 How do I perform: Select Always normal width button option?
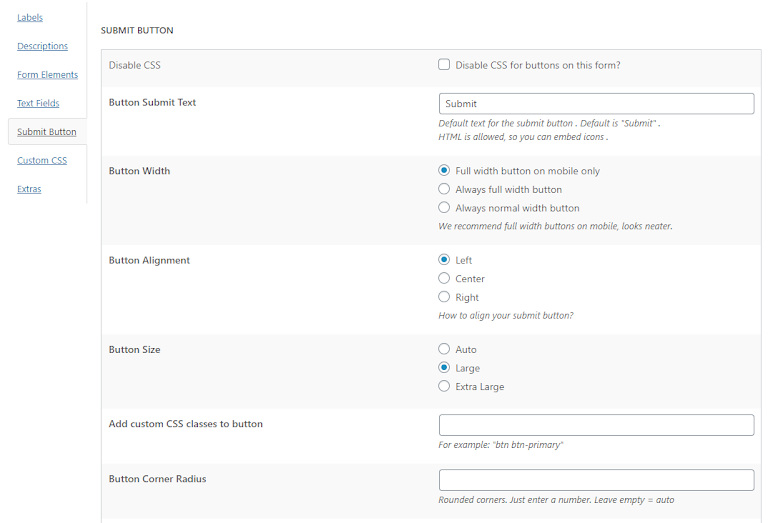pos(444,208)
